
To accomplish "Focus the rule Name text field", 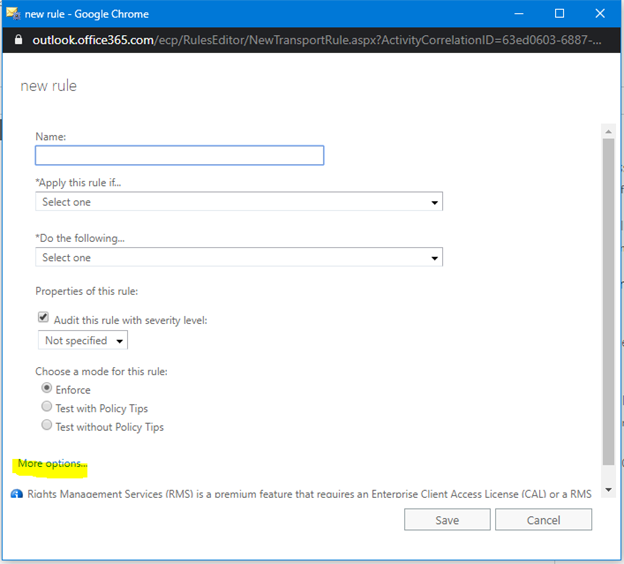I will [179, 155].
